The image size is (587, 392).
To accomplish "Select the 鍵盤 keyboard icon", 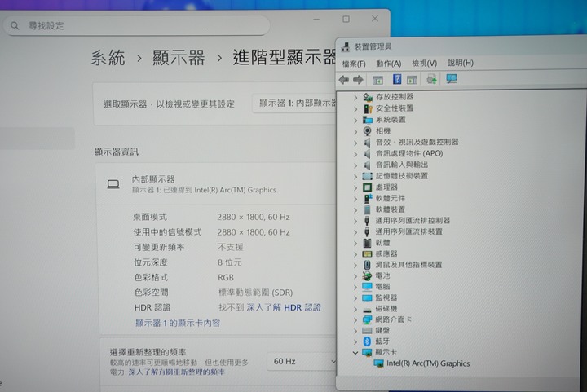I will coord(367,331).
